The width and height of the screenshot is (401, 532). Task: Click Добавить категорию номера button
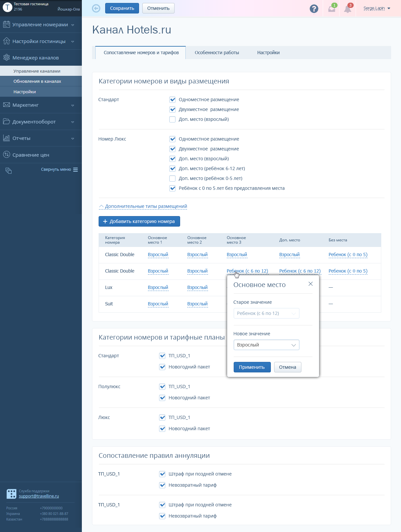[139, 221]
